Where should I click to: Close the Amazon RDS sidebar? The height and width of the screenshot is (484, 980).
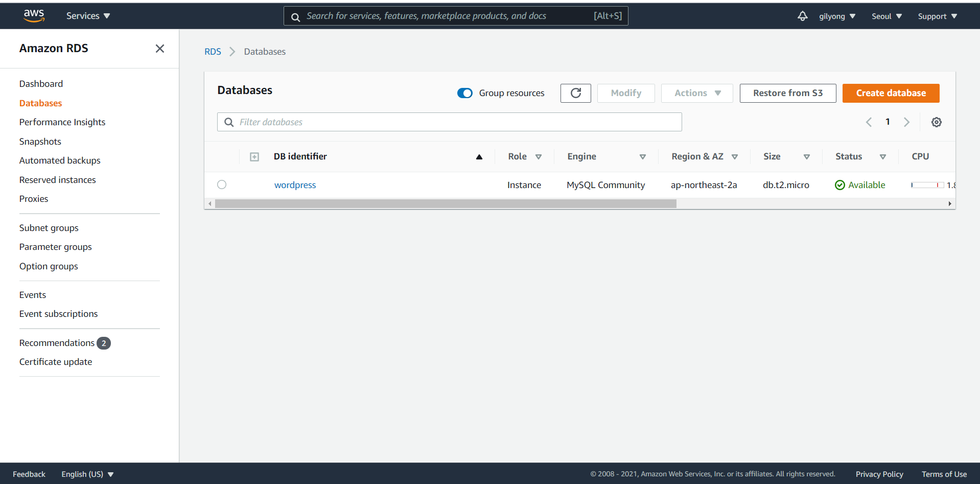tap(160, 49)
